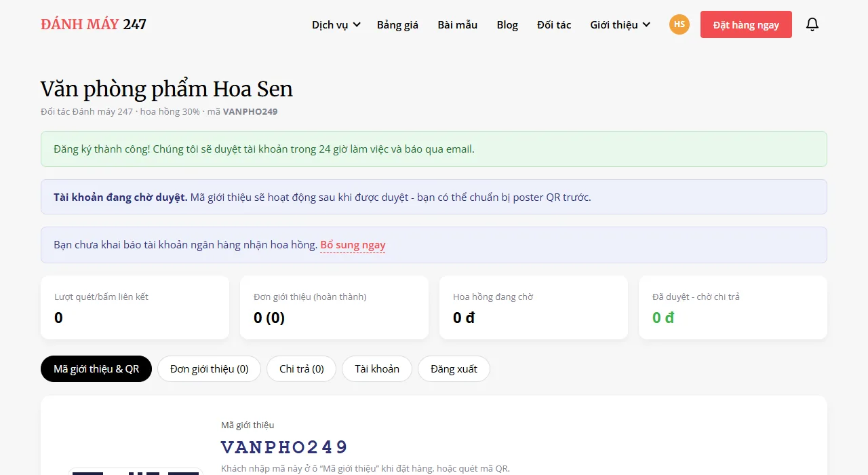The height and width of the screenshot is (475, 868).
Task: Switch to the Chi trả (0) tab
Action: click(x=302, y=369)
